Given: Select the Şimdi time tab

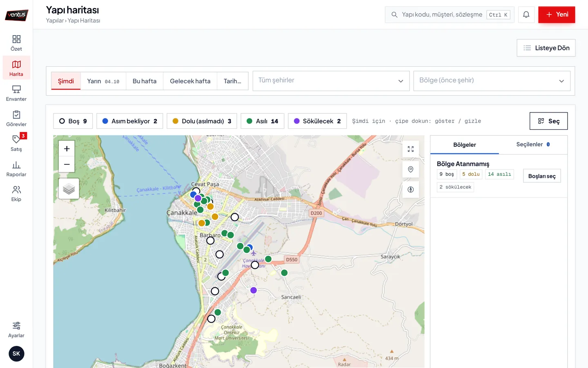Looking at the screenshot, I should pos(66,81).
